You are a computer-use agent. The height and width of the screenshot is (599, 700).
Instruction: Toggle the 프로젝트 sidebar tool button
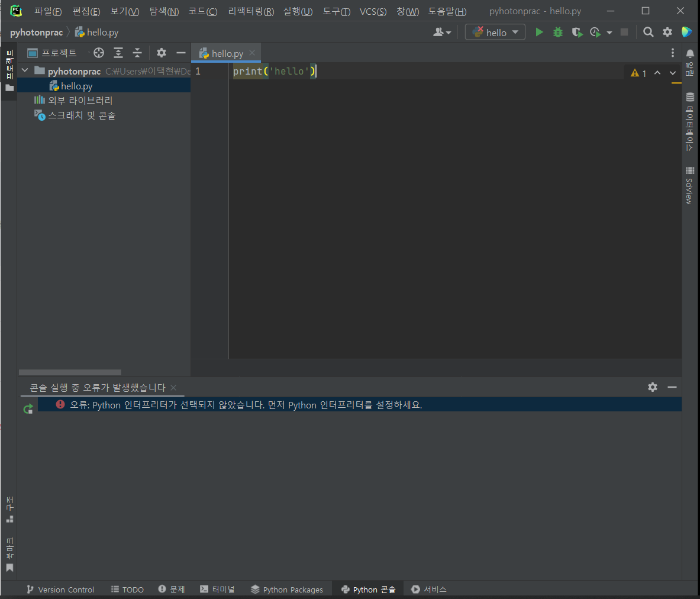pyautogui.click(x=9, y=70)
